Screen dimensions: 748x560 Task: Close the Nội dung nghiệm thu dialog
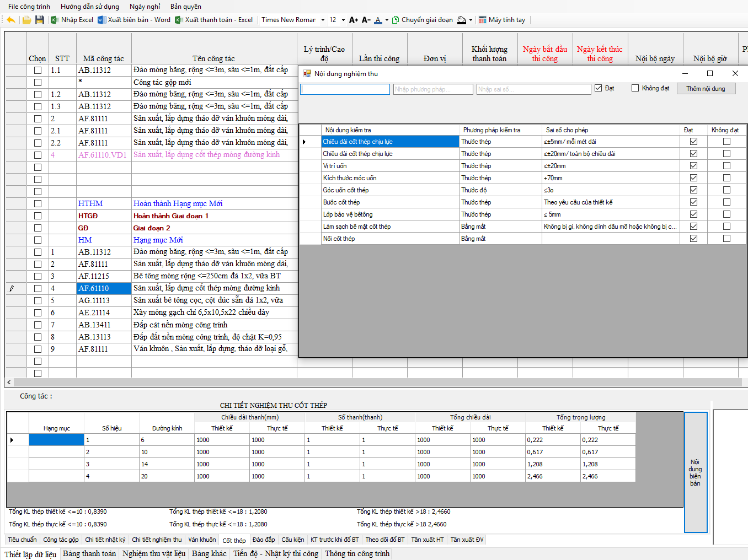735,73
